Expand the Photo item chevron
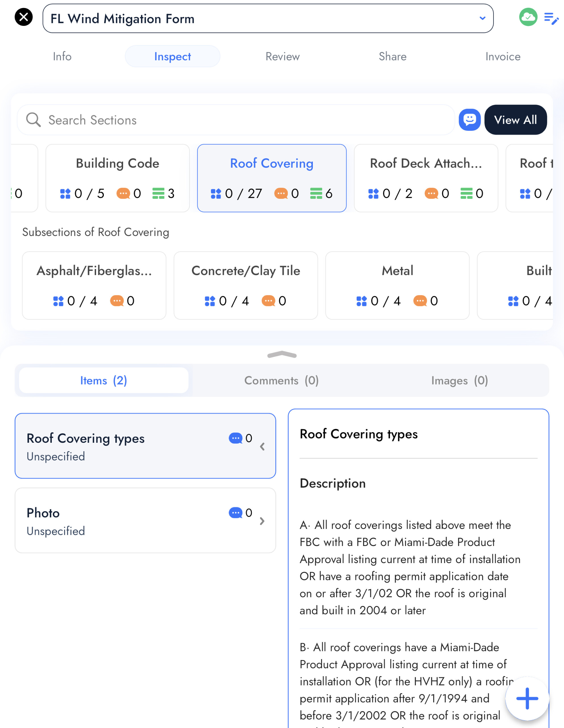This screenshot has height=728, width=564. (262, 521)
